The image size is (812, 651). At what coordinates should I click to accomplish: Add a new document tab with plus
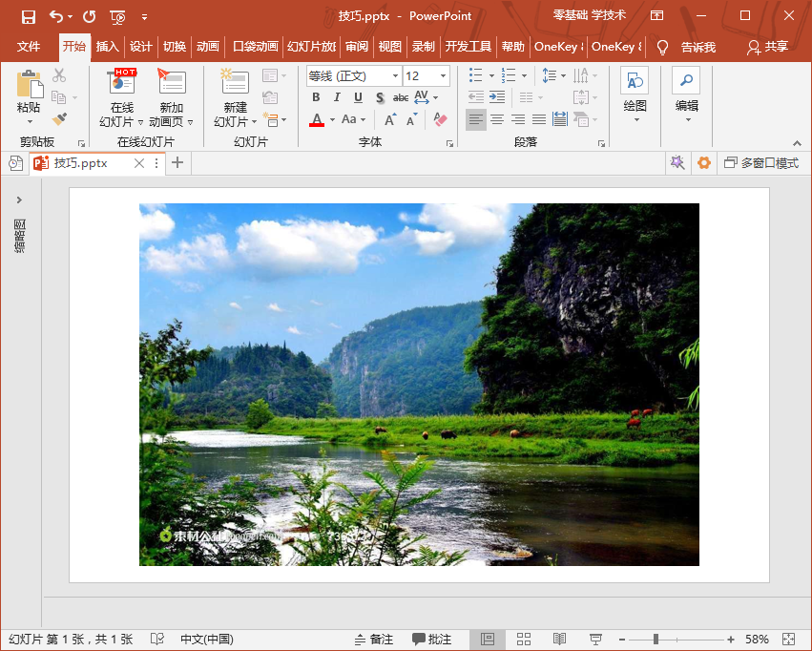177,163
